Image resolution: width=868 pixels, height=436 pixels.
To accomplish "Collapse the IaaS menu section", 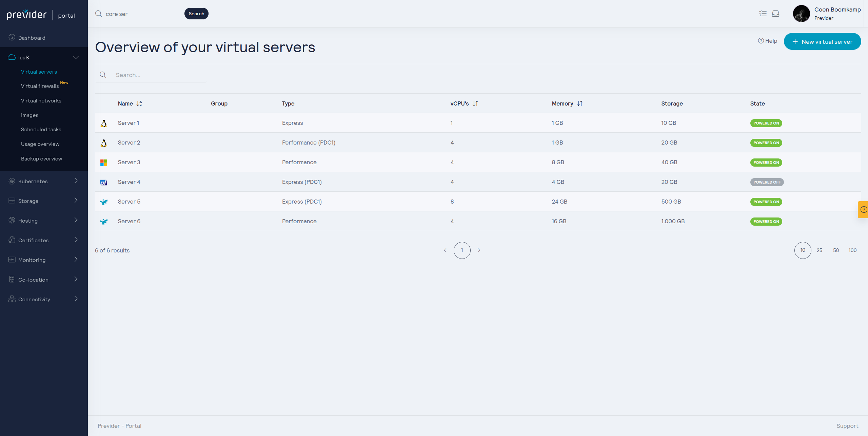I will (x=76, y=57).
